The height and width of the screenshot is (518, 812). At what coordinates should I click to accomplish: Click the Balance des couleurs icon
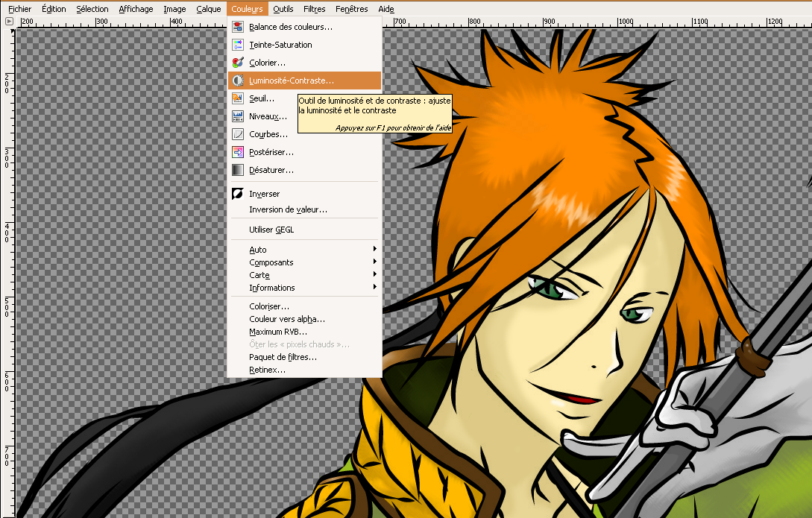tap(238, 27)
